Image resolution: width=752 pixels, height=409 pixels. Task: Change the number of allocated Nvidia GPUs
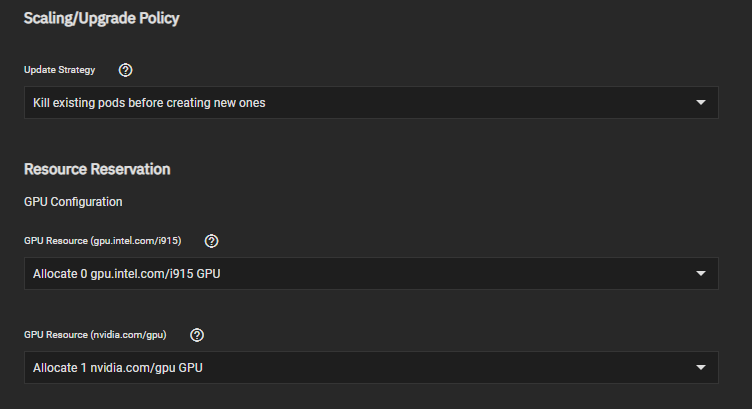click(x=370, y=367)
